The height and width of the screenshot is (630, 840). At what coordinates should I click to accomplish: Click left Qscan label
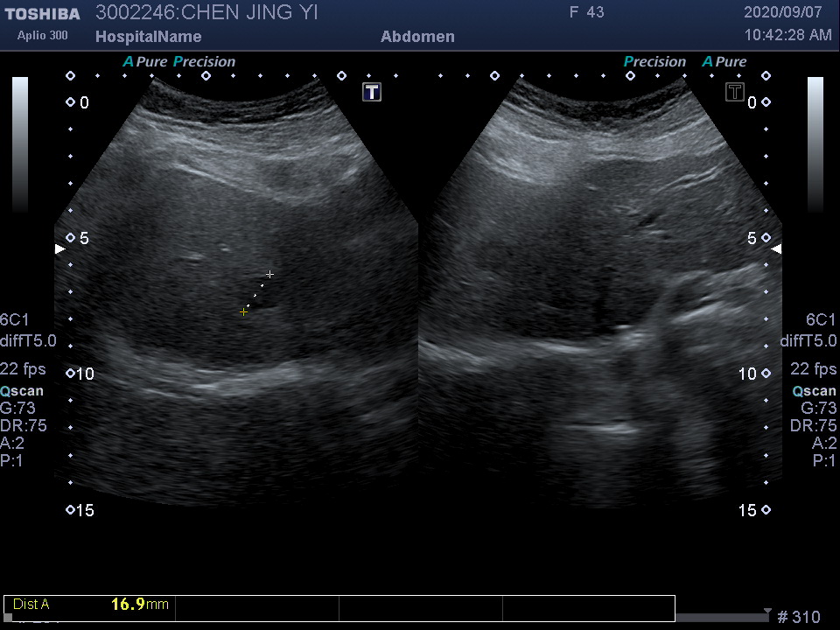coord(22,391)
